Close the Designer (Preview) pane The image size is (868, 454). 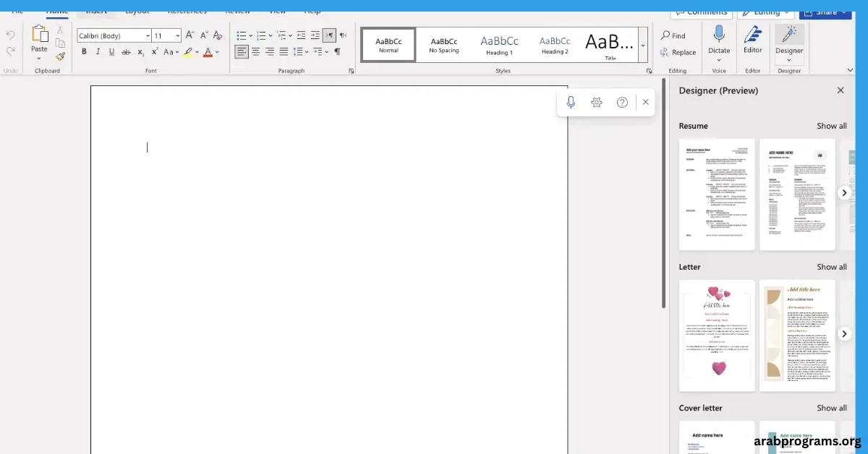tap(841, 90)
